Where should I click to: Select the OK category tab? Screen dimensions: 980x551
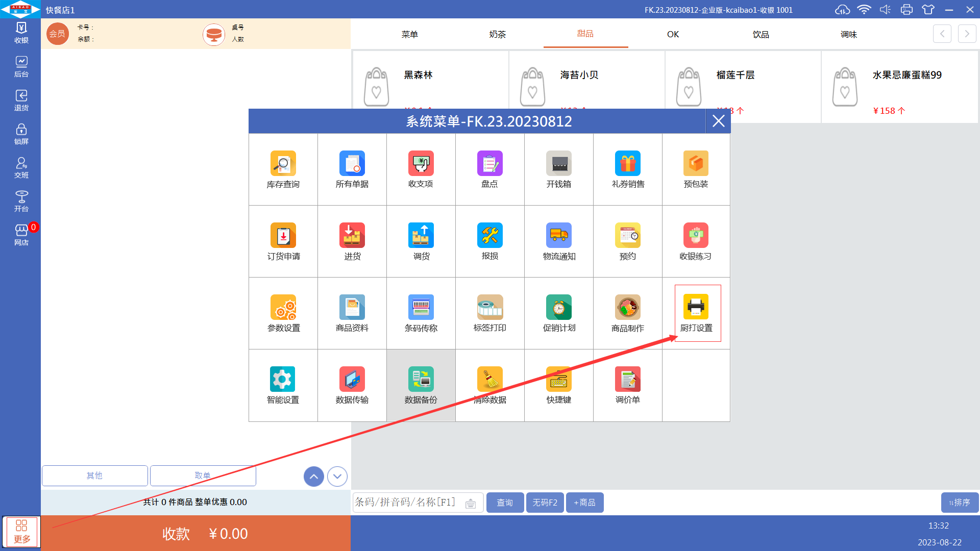673,34
